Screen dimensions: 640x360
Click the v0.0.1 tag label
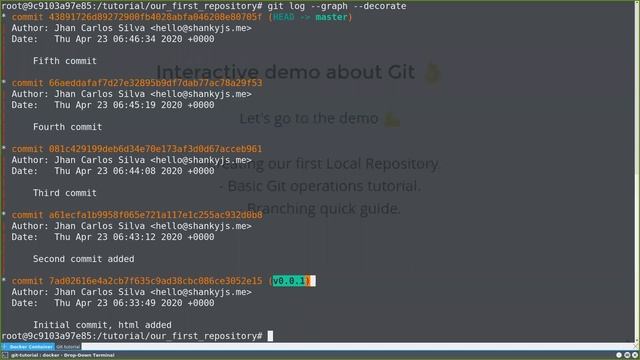(289, 281)
